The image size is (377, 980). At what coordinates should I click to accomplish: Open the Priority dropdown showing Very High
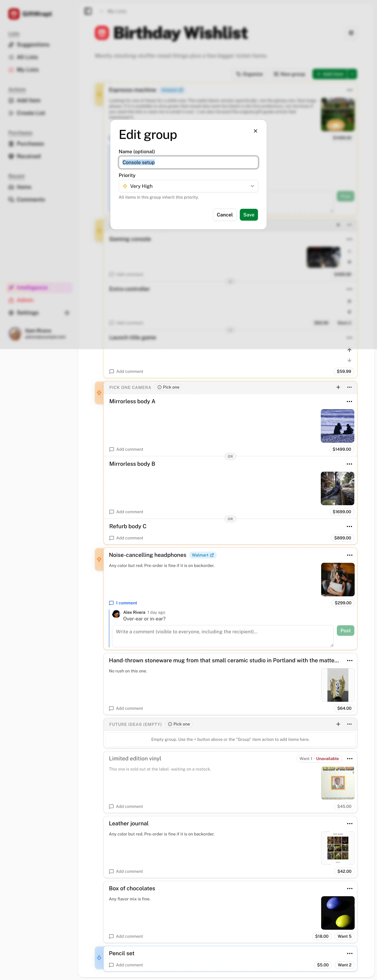(x=188, y=186)
